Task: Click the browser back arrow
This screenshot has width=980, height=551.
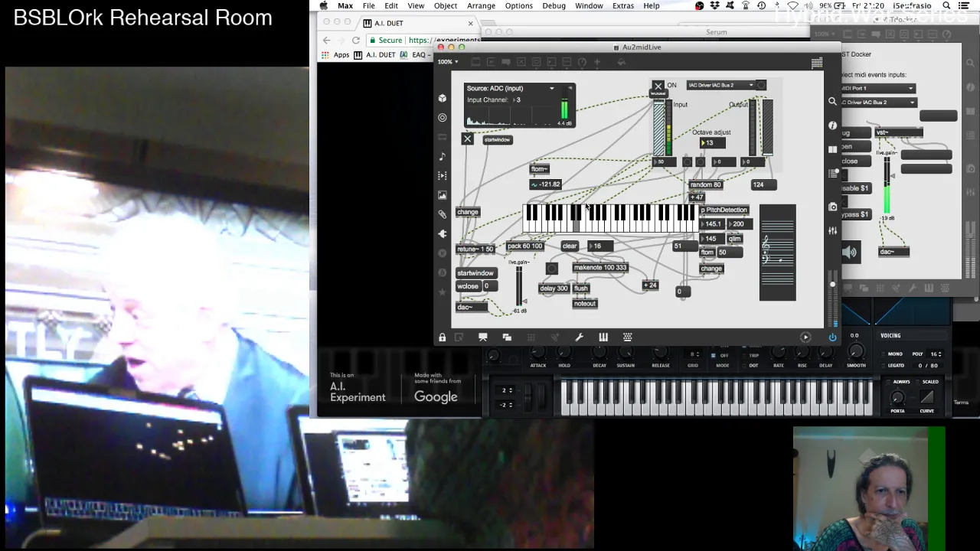Action: [327, 40]
